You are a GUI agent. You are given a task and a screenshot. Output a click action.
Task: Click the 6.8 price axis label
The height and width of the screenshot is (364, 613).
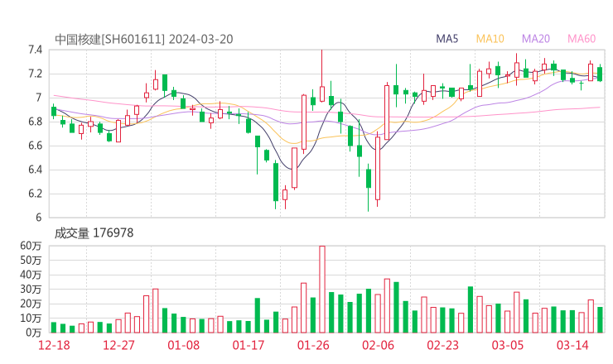click(x=35, y=122)
